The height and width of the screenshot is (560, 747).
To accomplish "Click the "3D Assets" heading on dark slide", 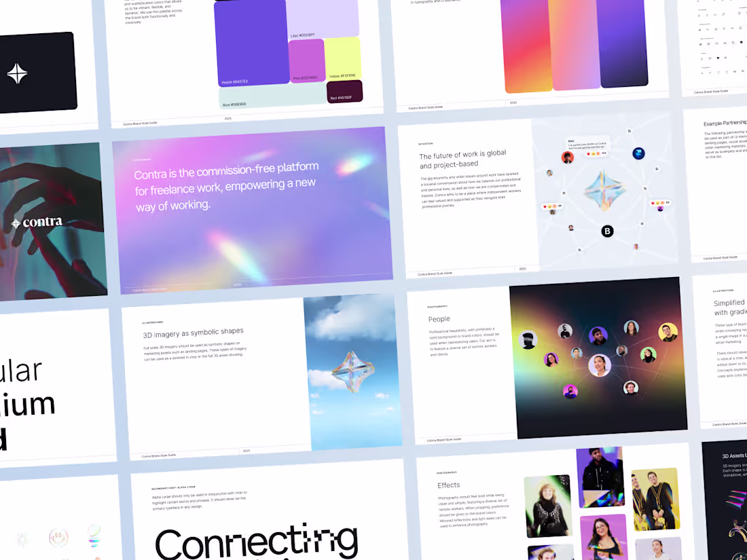I will coord(734,455).
